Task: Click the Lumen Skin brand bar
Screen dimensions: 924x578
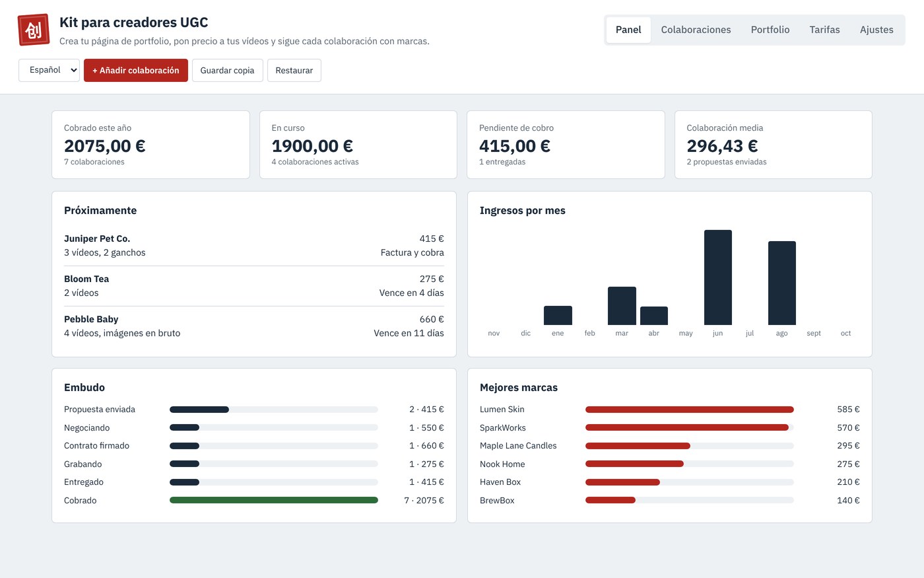Action: (x=690, y=410)
